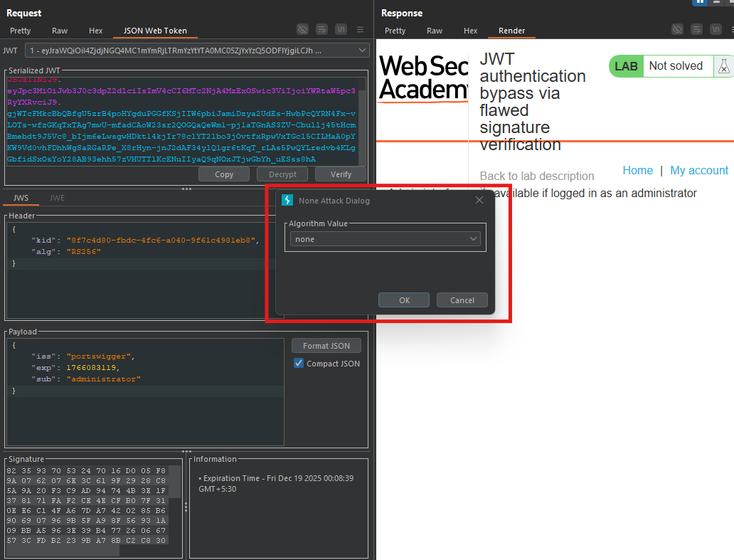Toggle hide-non-printable icon in Response panel
The width and height of the screenshot is (734, 560).
677,29
